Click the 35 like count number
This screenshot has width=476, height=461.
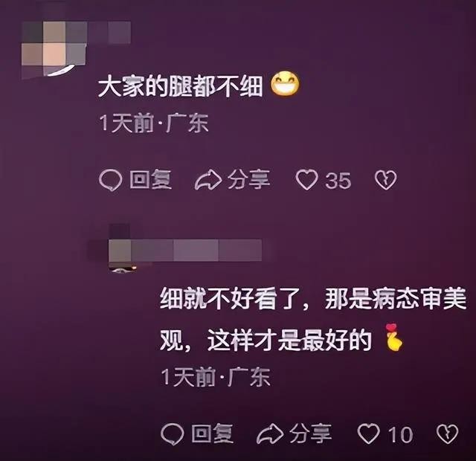point(338,181)
